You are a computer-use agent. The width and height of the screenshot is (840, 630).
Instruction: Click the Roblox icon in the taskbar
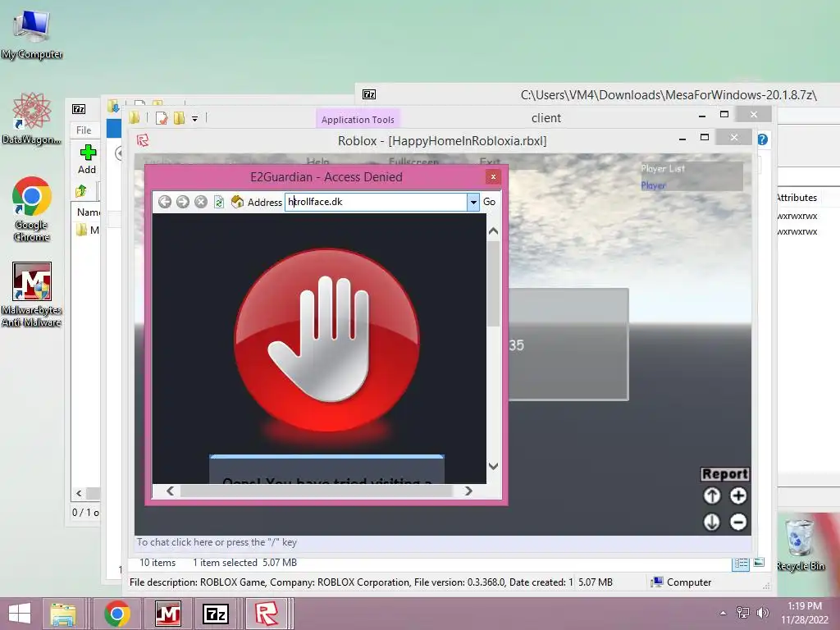[x=267, y=614]
